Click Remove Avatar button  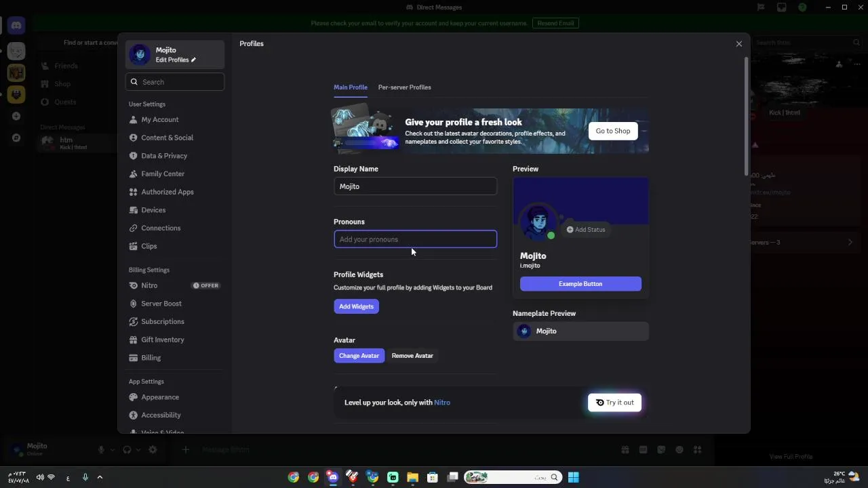tap(412, 356)
